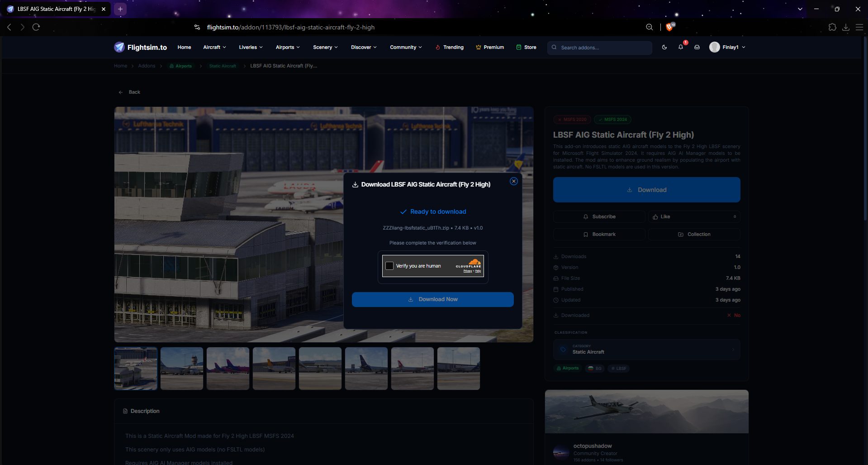
Task: Open the Trending page
Action: pos(449,47)
